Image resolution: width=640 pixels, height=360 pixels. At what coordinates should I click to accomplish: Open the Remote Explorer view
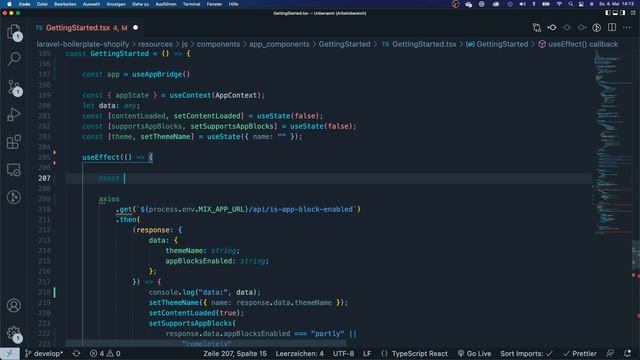(14, 169)
